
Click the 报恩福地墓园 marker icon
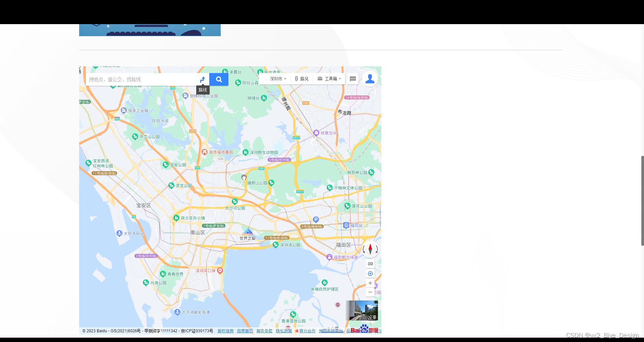(x=205, y=152)
